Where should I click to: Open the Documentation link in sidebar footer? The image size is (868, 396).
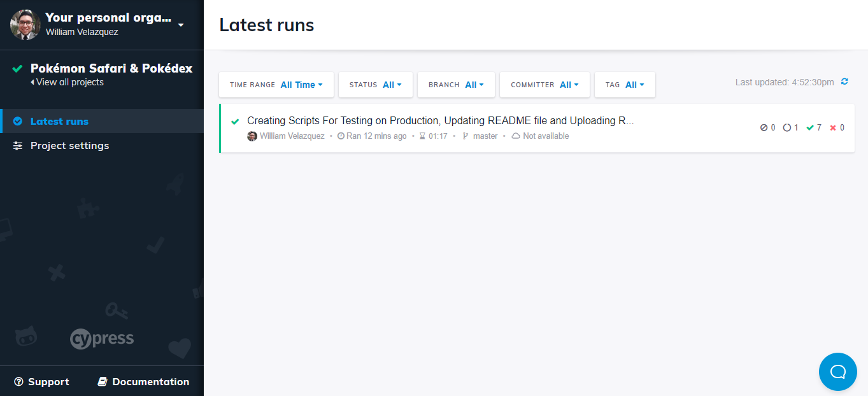(143, 381)
